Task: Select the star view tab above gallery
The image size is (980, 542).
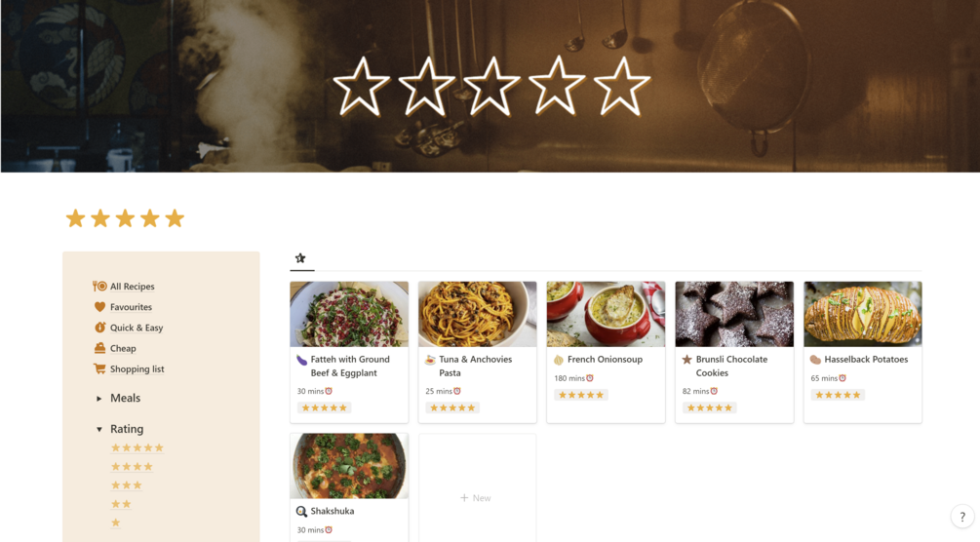Action: (300, 258)
